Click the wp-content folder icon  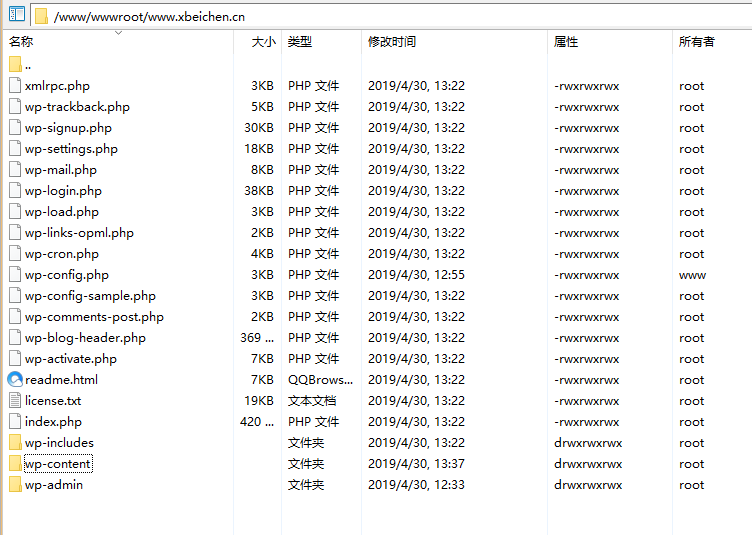tap(15, 464)
